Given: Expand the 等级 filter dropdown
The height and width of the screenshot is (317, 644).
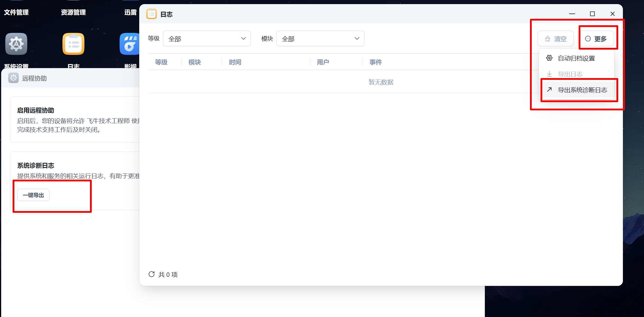Looking at the screenshot, I should pos(207,38).
